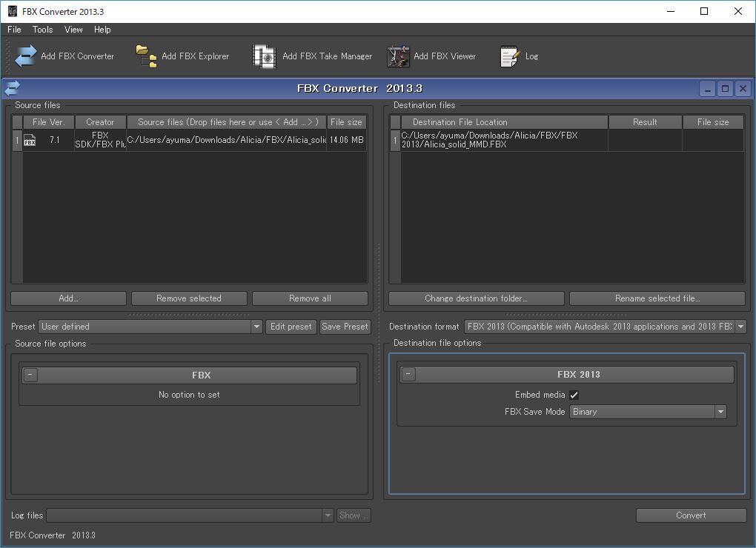The width and height of the screenshot is (756, 548).
Task: Open the Preset dropdown
Action: [x=256, y=327]
